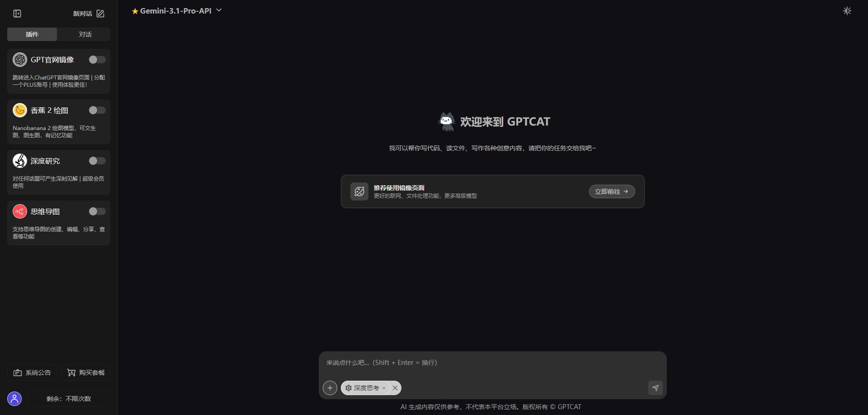Click Nanobanana 2 绘图模型 description text

(54, 132)
